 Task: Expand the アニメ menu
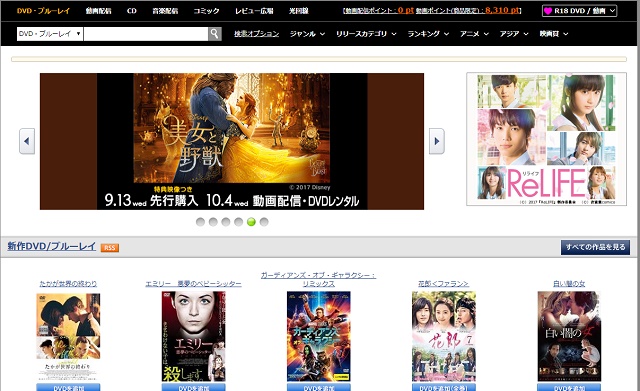coord(474,34)
